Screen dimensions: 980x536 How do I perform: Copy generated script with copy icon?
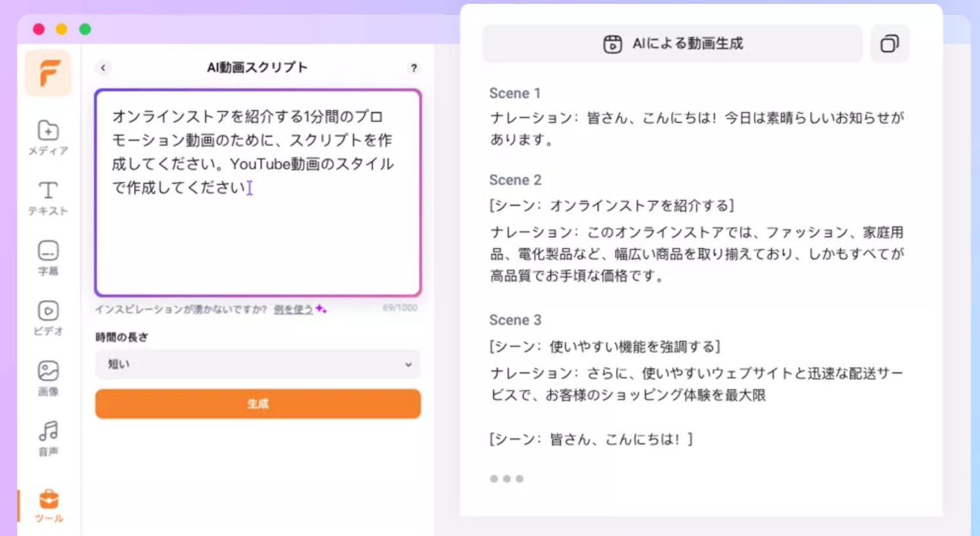tap(889, 44)
